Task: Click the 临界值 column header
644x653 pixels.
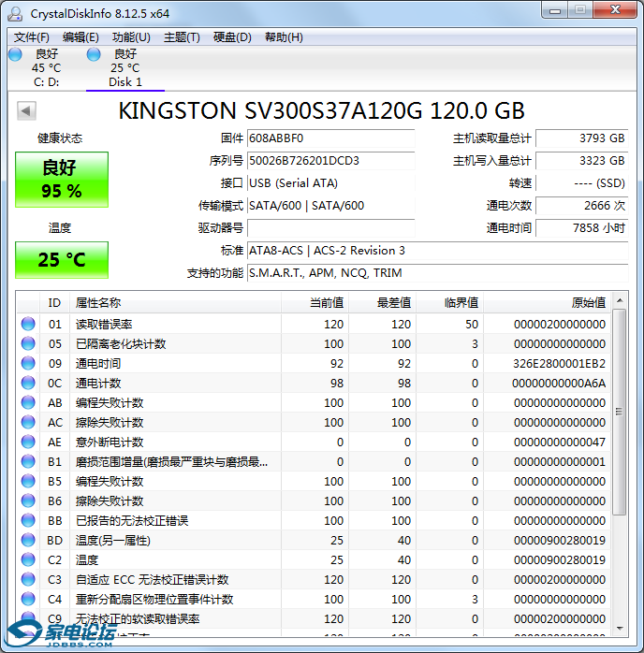Action: tap(450, 303)
